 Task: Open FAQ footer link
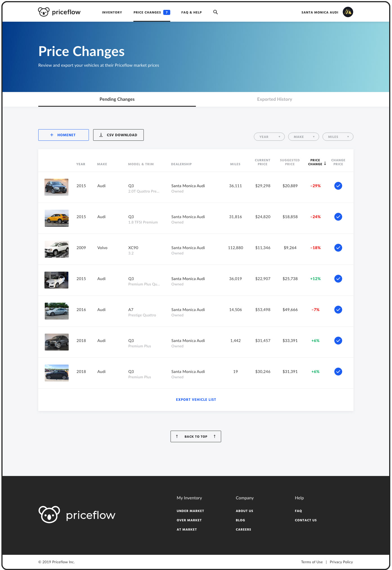[x=298, y=511]
